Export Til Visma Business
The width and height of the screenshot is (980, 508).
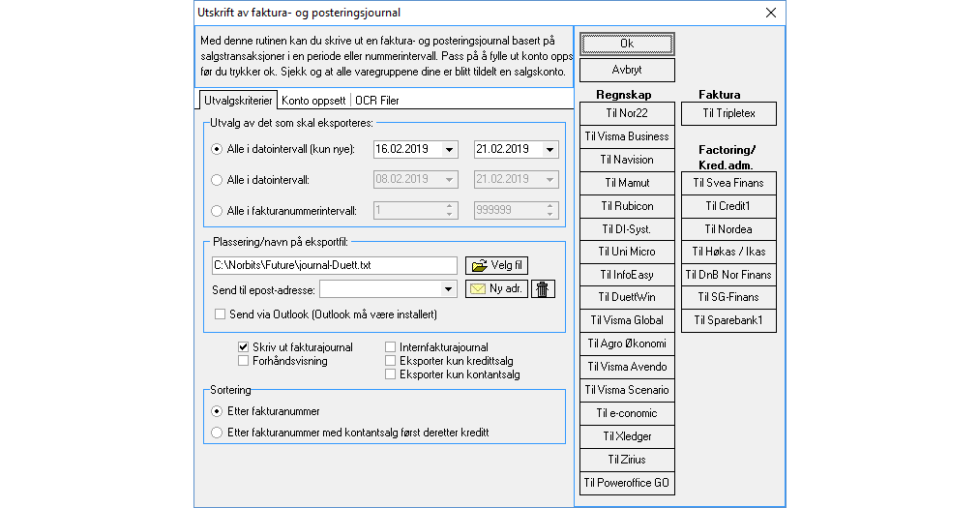tap(627, 136)
